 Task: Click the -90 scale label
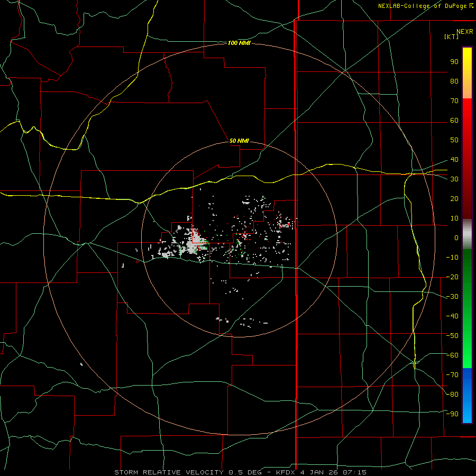coord(452,414)
